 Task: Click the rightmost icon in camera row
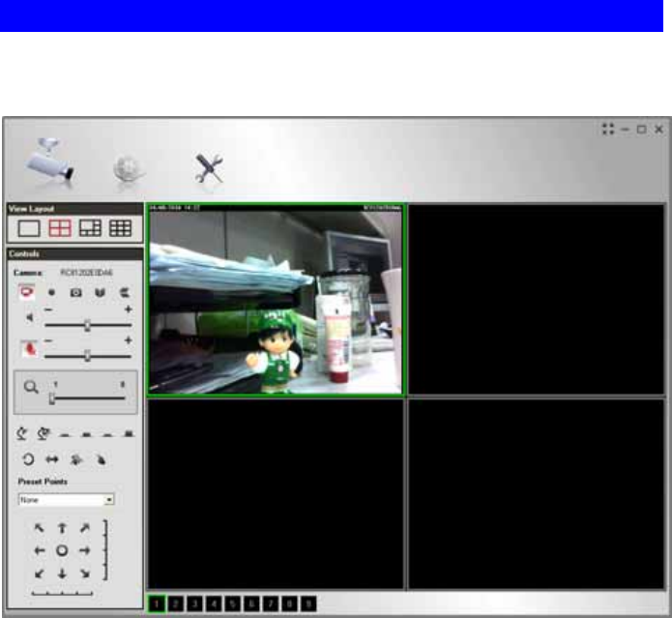point(125,293)
